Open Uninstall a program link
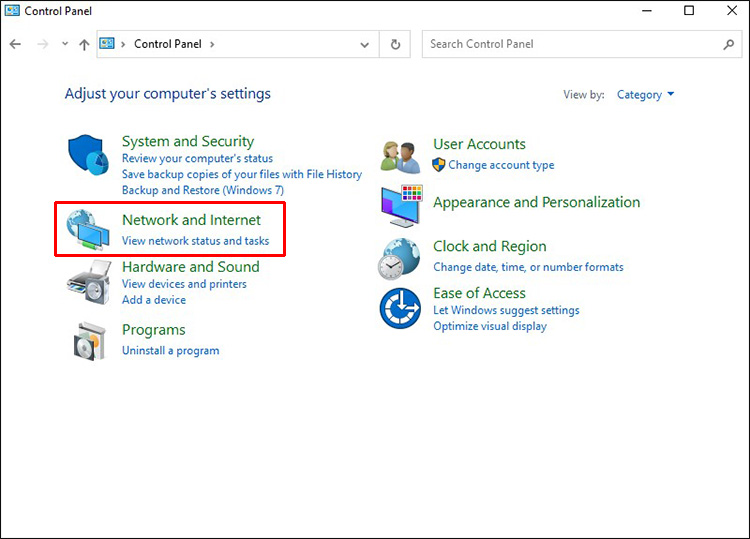 [170, 351]
